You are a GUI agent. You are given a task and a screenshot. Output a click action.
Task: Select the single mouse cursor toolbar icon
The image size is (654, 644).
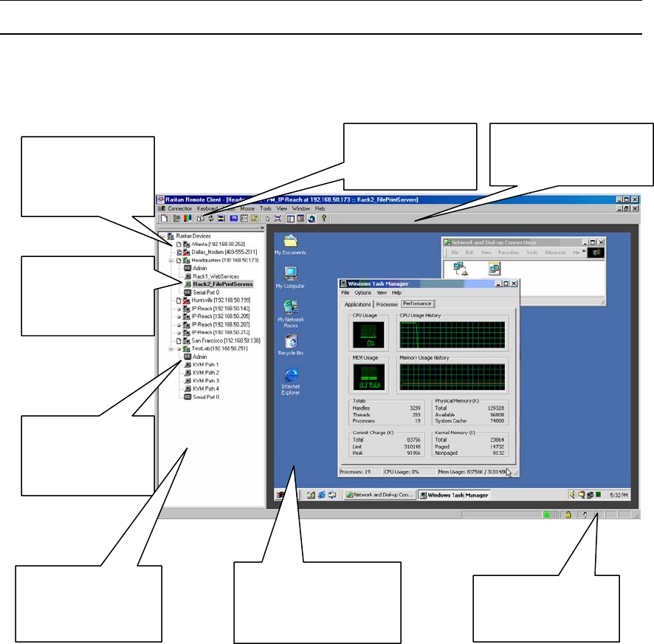[267, 219]
